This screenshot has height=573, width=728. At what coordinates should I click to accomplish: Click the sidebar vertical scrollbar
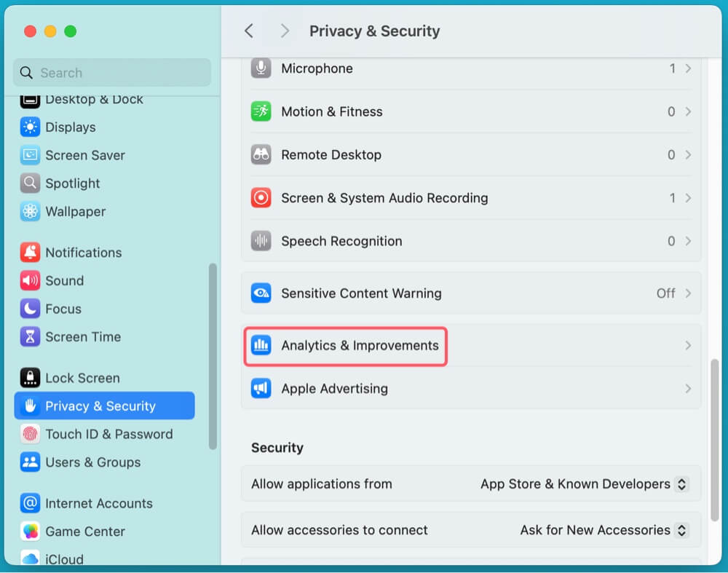click(x=213, y=357)
